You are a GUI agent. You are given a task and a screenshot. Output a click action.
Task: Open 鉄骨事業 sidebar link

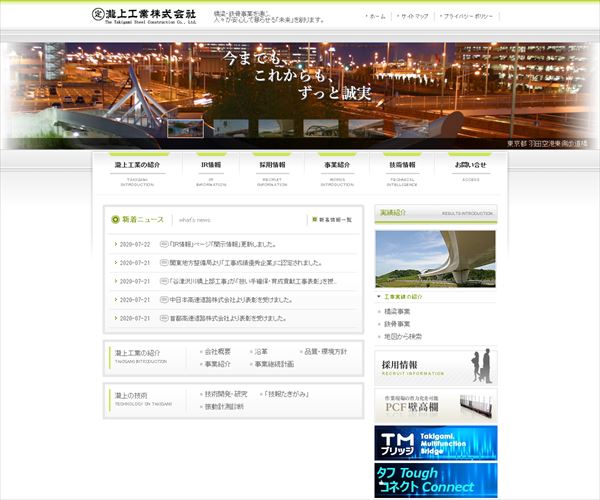(x=397, y=324)
